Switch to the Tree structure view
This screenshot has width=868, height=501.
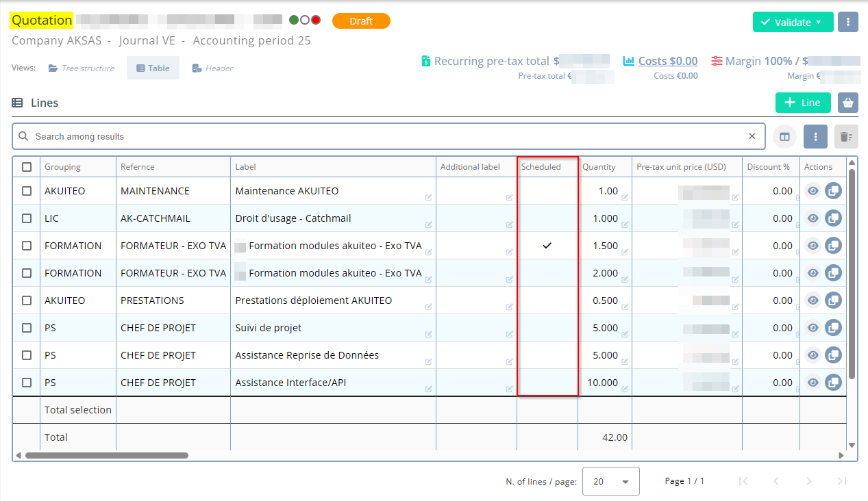[x=82, y=68]
